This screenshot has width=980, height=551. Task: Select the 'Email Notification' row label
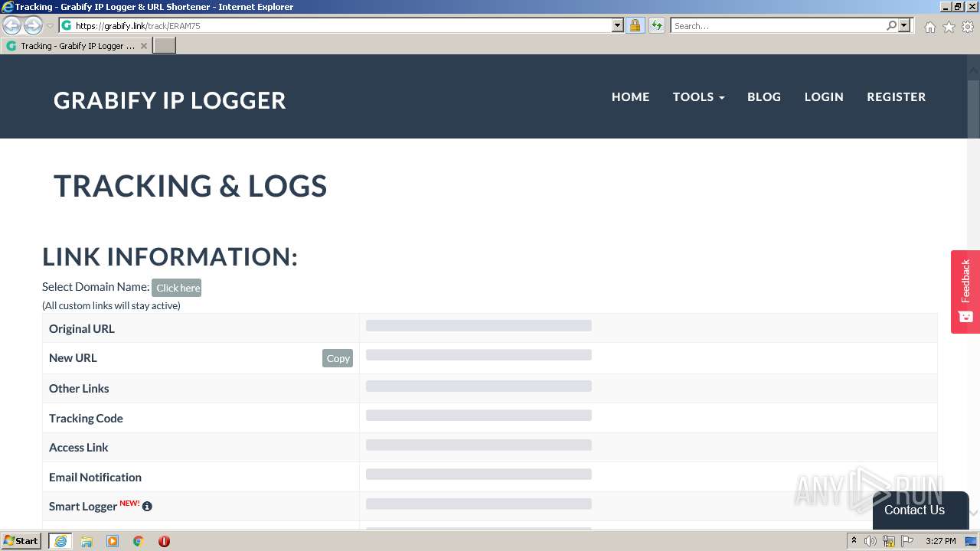95,477
